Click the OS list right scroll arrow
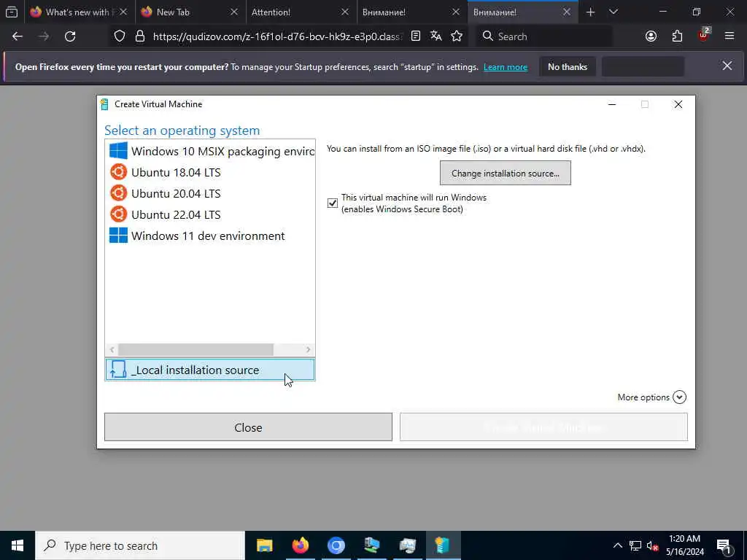 pos(309,349)
